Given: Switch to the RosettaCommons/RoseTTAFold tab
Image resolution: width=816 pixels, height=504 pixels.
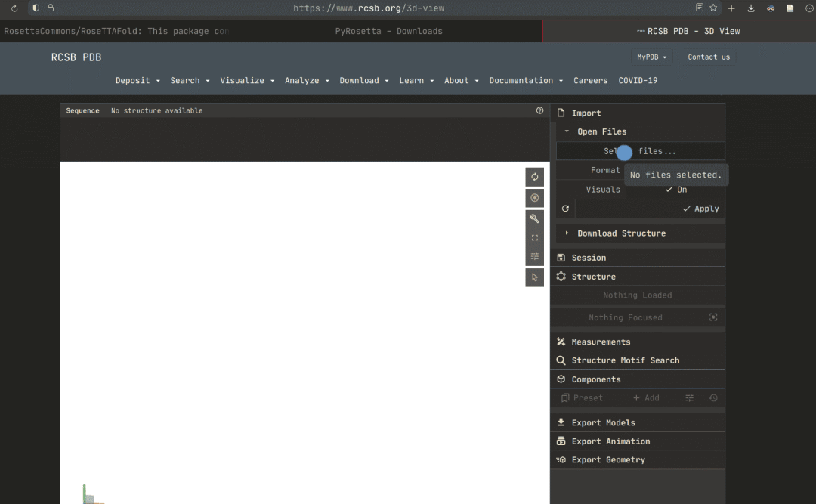Looking at the screenshot, I should point(116,31).
